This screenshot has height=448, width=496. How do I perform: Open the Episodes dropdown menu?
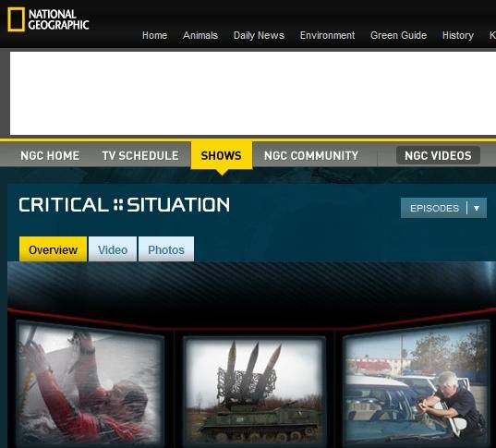[x=443, y=208]
